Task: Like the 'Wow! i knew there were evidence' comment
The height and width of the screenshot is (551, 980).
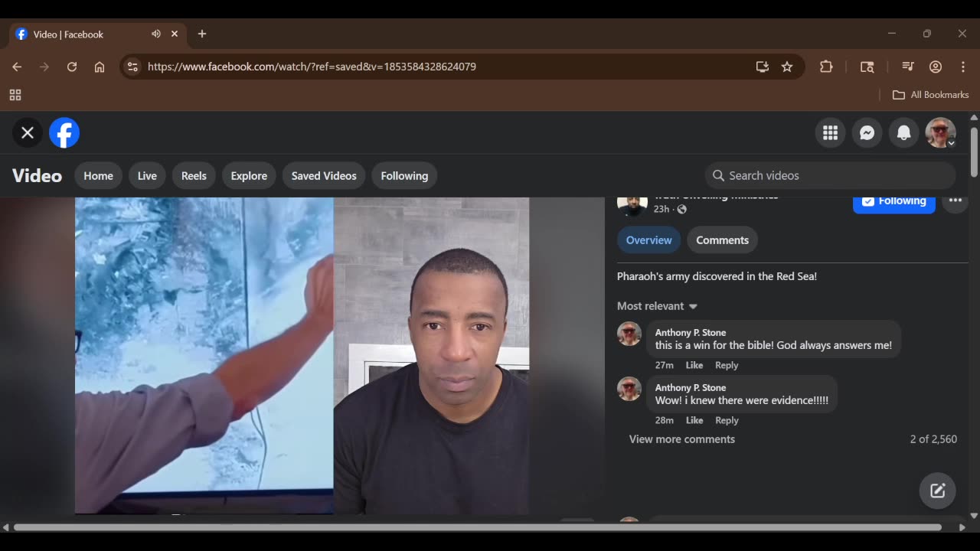Action: (x=694, y=420)
